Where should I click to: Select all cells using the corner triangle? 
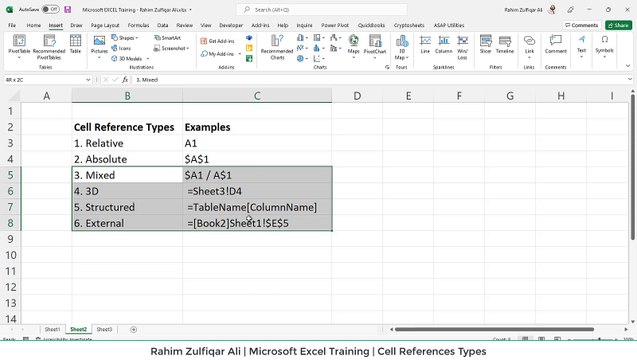[14, 96]
